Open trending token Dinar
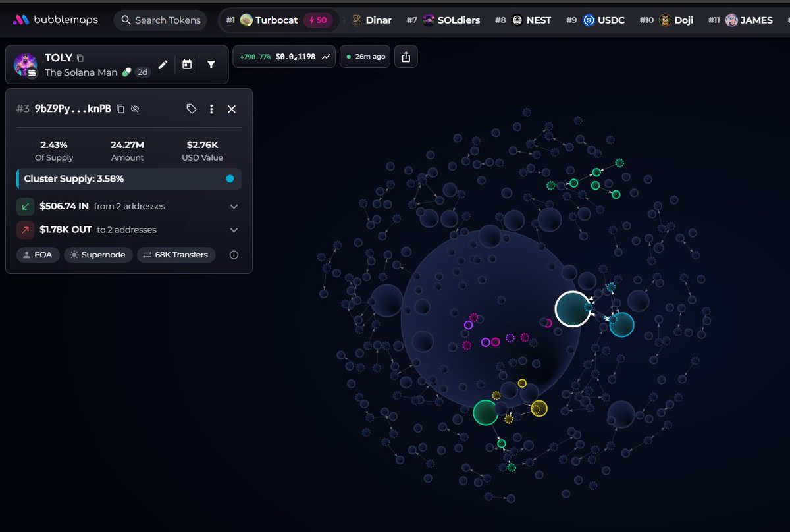The height and width of the screenshot is (532, 790). click(371, 20)
